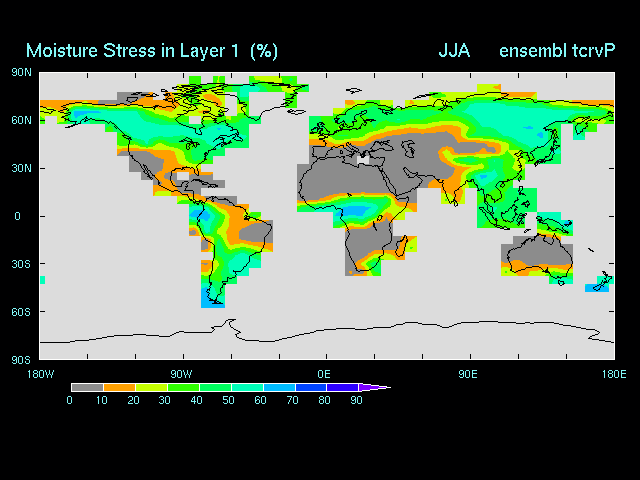This screenshot has height=480, width=640.
Task: Select the JJA season label
Action: point(454,50)
